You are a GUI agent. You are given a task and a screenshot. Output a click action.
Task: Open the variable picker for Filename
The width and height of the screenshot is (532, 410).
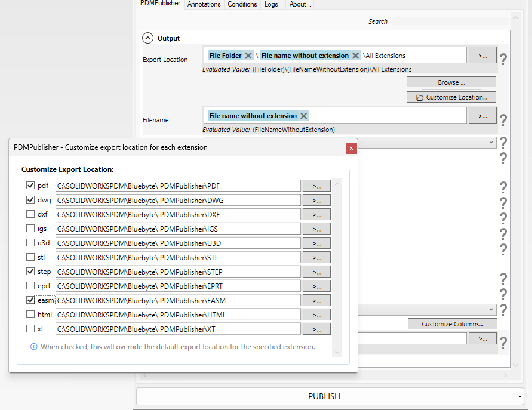point(482,115)
